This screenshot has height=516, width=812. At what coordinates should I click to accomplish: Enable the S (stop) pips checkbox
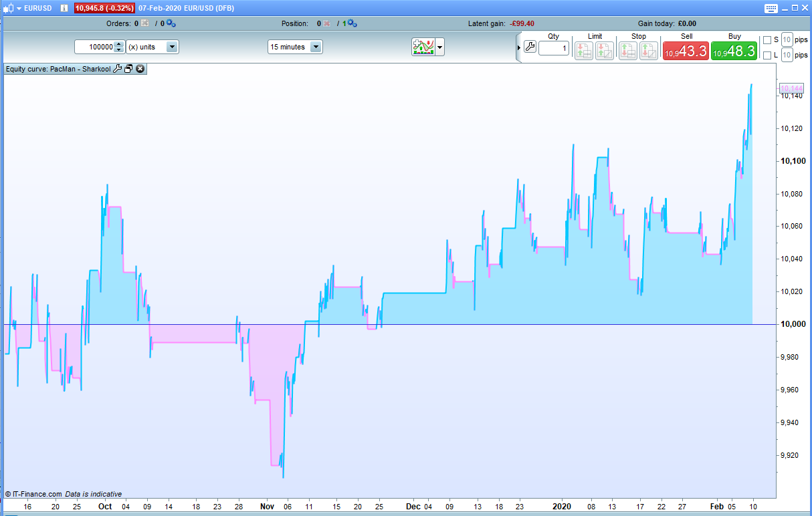[x=767, y=39]
